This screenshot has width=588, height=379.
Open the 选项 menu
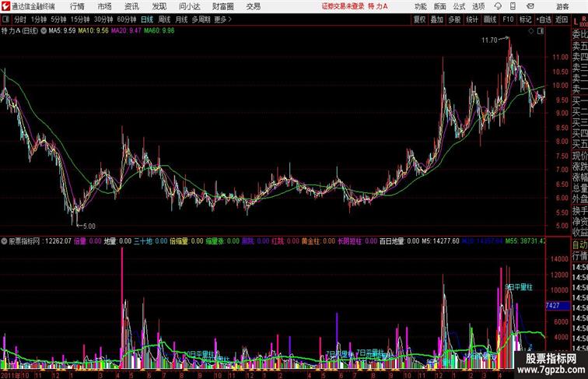478,6
